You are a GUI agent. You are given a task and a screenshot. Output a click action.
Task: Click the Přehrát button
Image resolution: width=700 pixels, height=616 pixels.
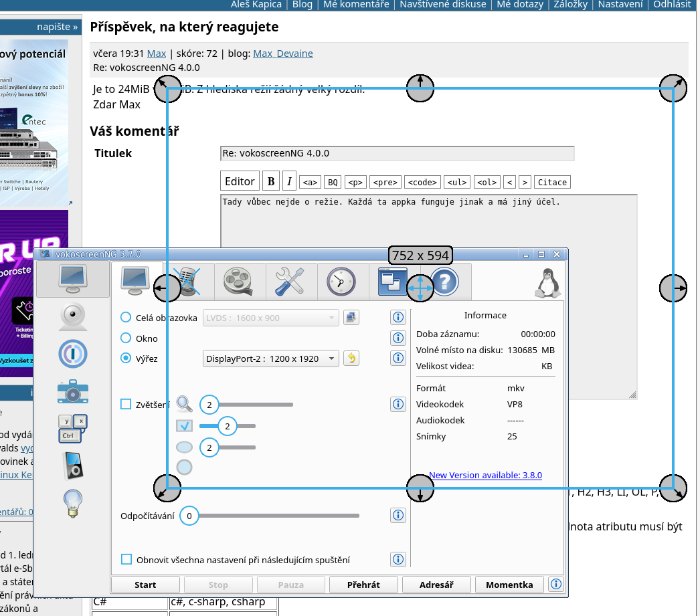click(x=363, y=585)
